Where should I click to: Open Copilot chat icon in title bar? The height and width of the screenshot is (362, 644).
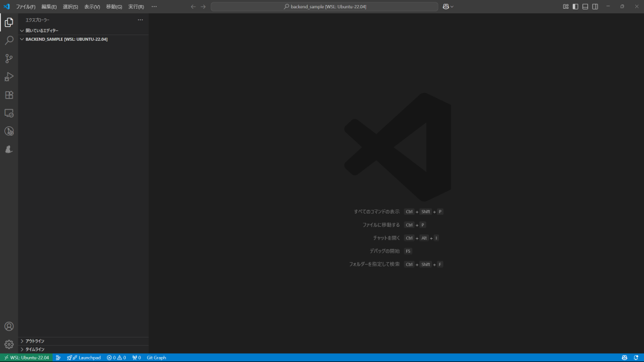(446, 6)
